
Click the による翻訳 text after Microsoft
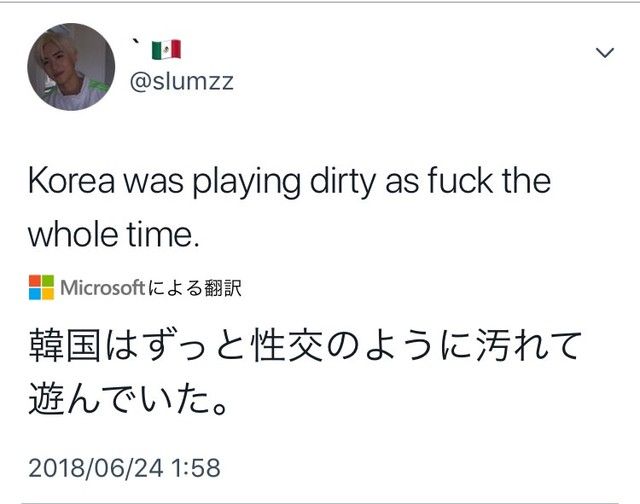tap(195, 288)
